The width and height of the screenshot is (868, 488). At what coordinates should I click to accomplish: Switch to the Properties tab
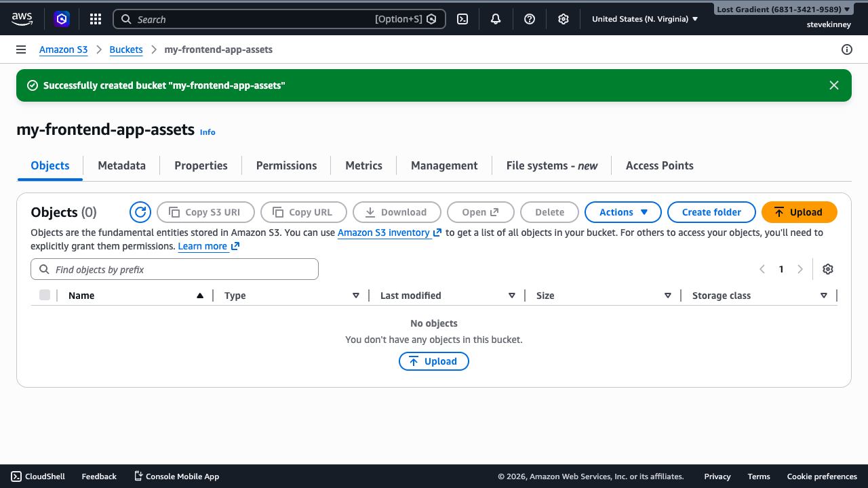tap(201, 165)
